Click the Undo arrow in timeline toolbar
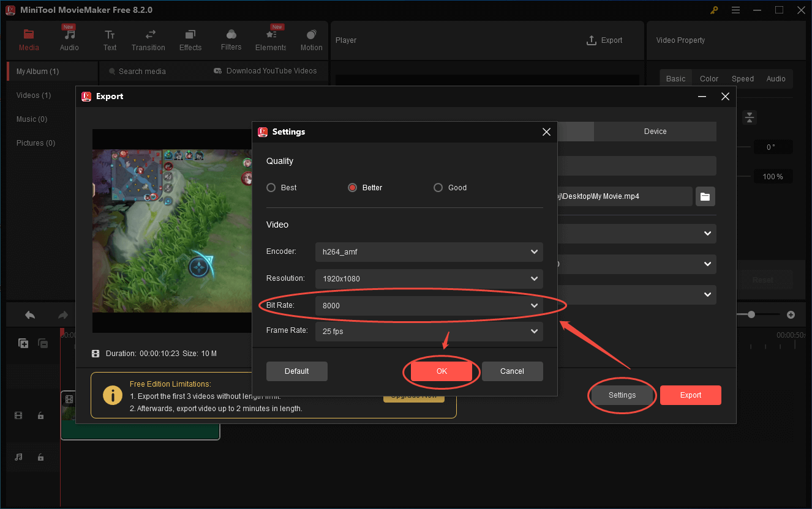Screen dimensions: 812x509 (30, 315)
